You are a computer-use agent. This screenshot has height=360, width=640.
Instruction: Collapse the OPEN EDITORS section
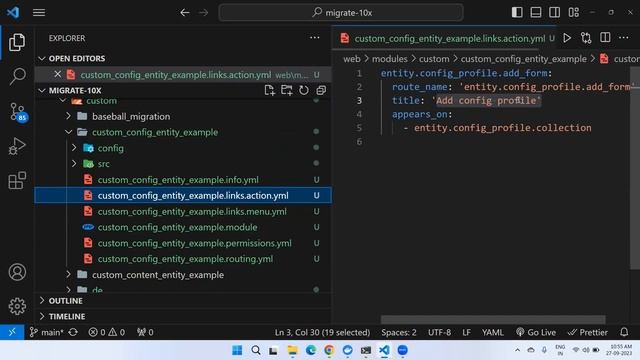pos(42,58)
